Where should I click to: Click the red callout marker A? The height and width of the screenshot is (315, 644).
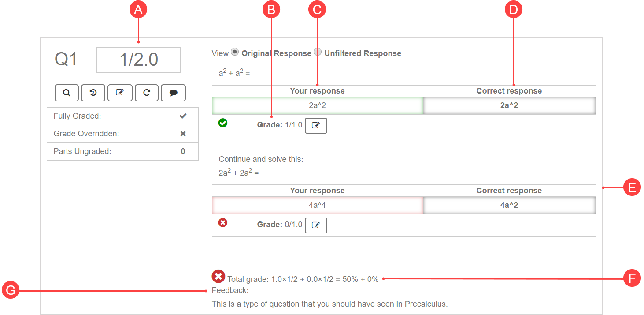[138, 10]
